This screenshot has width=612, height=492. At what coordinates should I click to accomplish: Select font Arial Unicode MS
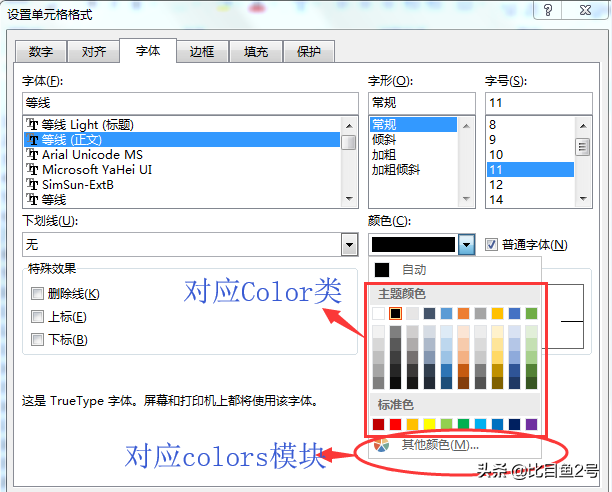pos(182,155)
